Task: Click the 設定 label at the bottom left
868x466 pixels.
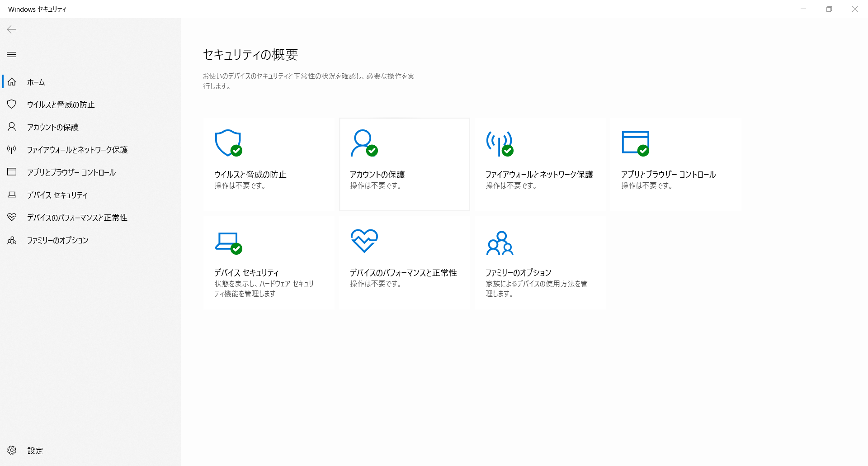Action: [x=35, y=451]
